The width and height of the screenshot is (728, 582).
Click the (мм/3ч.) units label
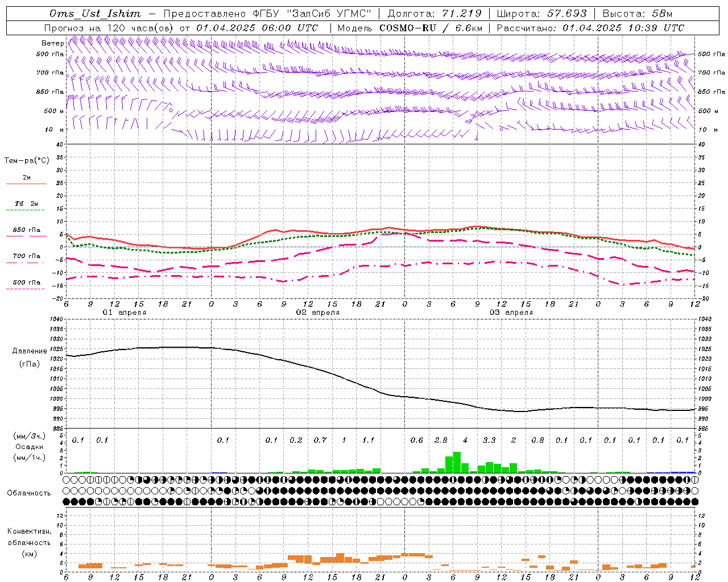click(30, 436)
